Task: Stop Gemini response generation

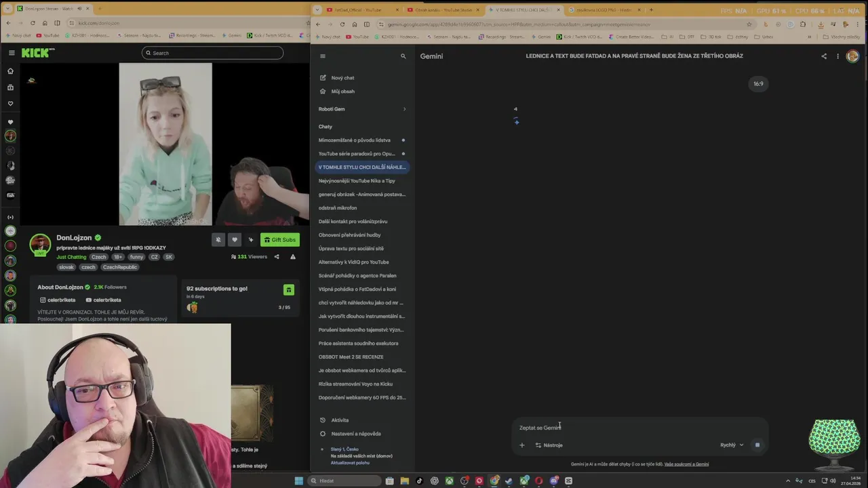Action: [757, 445]
